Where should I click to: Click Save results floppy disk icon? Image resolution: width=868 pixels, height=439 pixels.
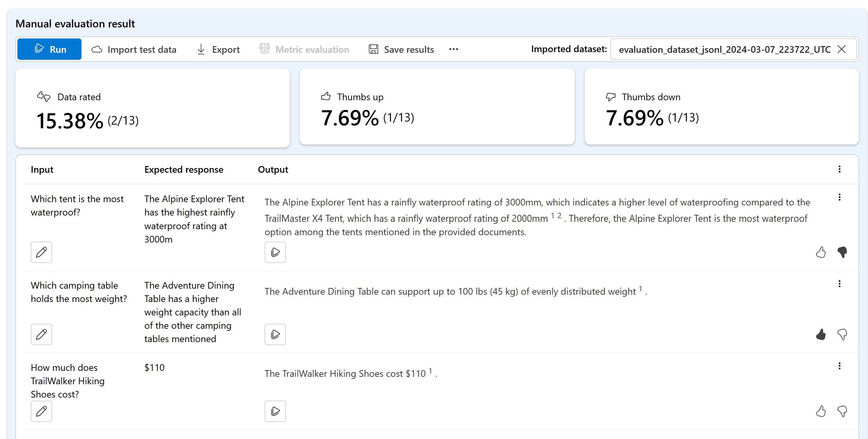pyautogui.click(x=373, y=49)
